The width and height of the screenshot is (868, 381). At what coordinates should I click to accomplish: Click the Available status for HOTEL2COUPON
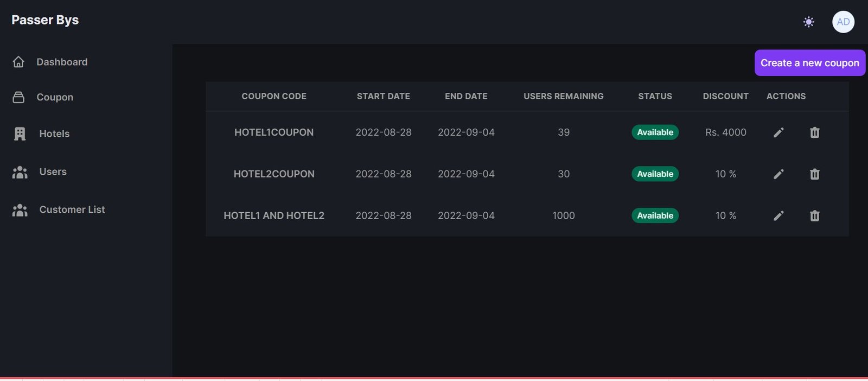pos(655,174)
